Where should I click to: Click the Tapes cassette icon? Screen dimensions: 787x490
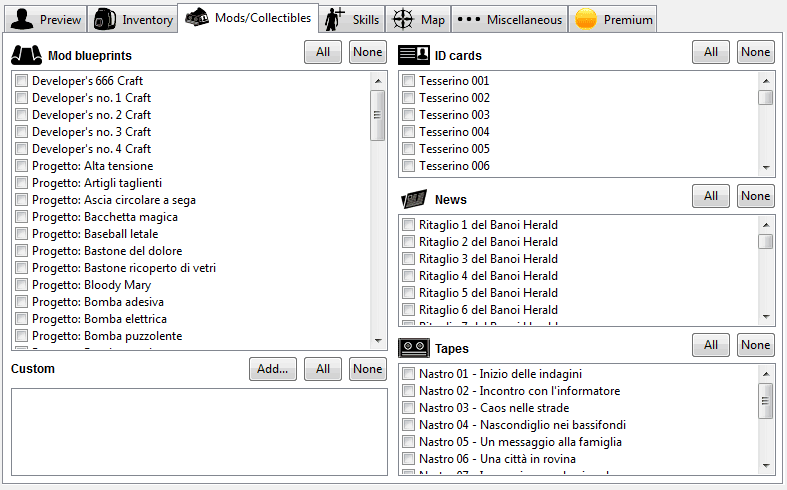coord(413,348)
